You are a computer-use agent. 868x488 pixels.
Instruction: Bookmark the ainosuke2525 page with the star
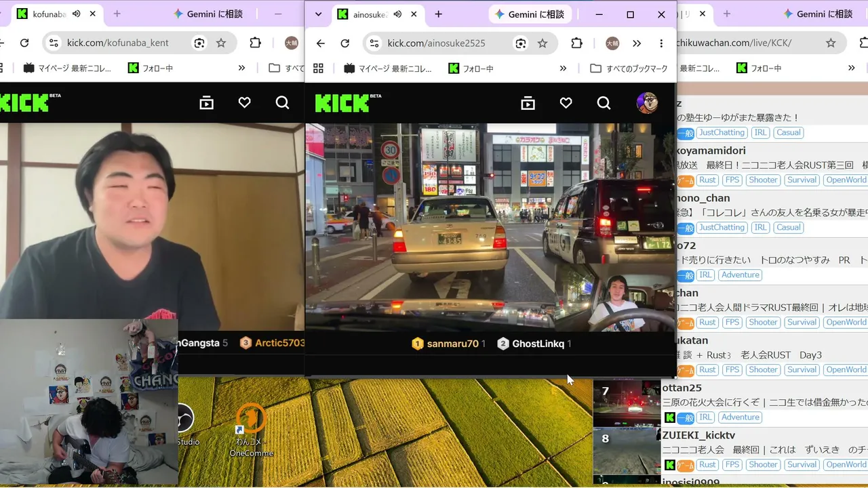pyautogui.click(x=542, y=43)
